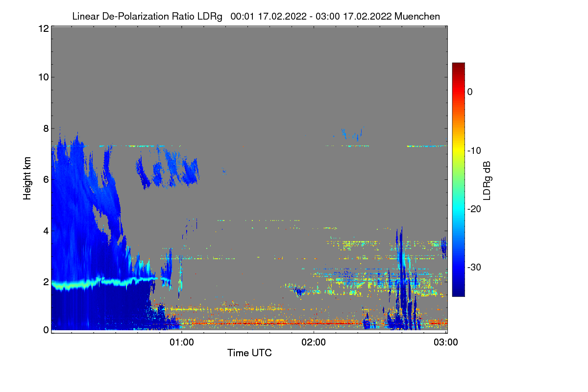Click the '4' height tick label

46,231
